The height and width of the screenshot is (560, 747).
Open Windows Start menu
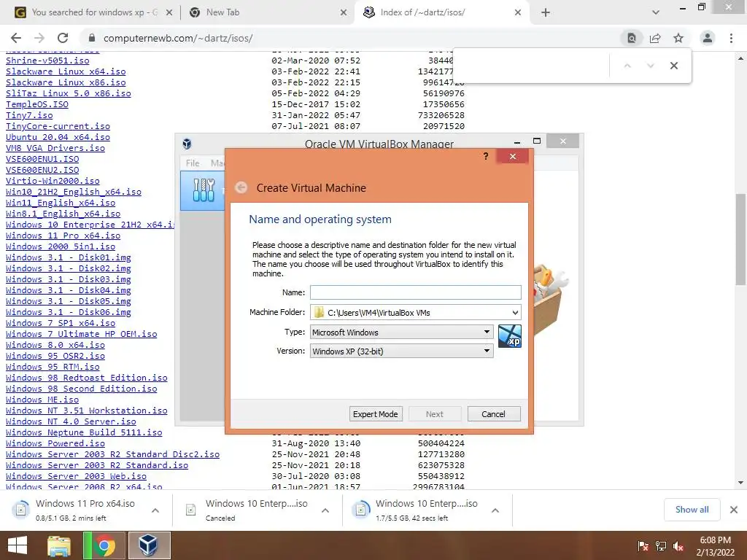(18, 545)
